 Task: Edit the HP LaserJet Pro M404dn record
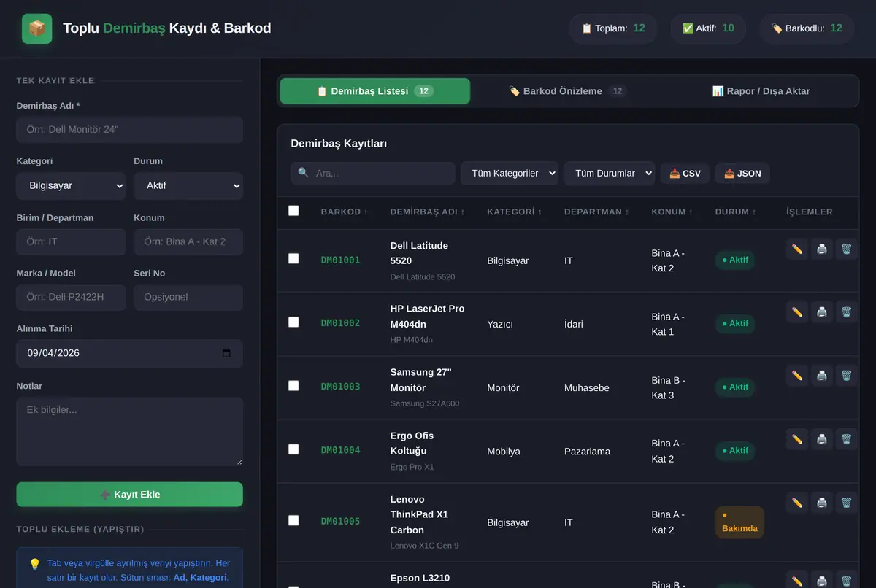click(797, 312)
